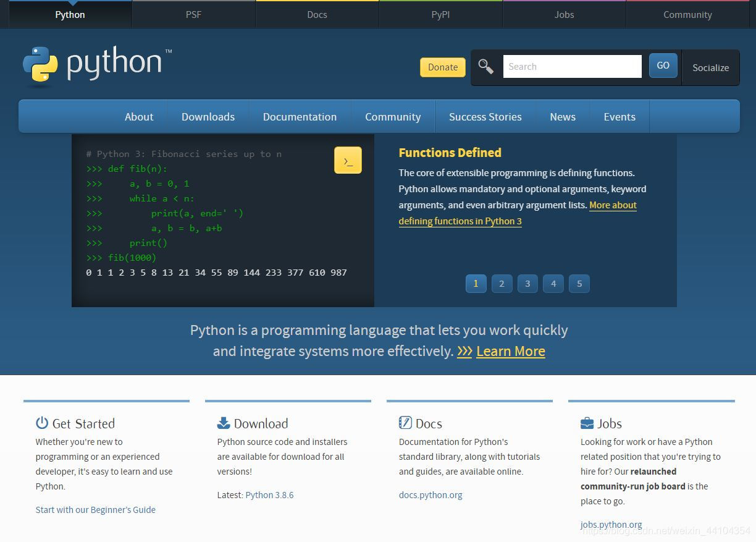Click the magnifying glass search icon

point(486,67)
